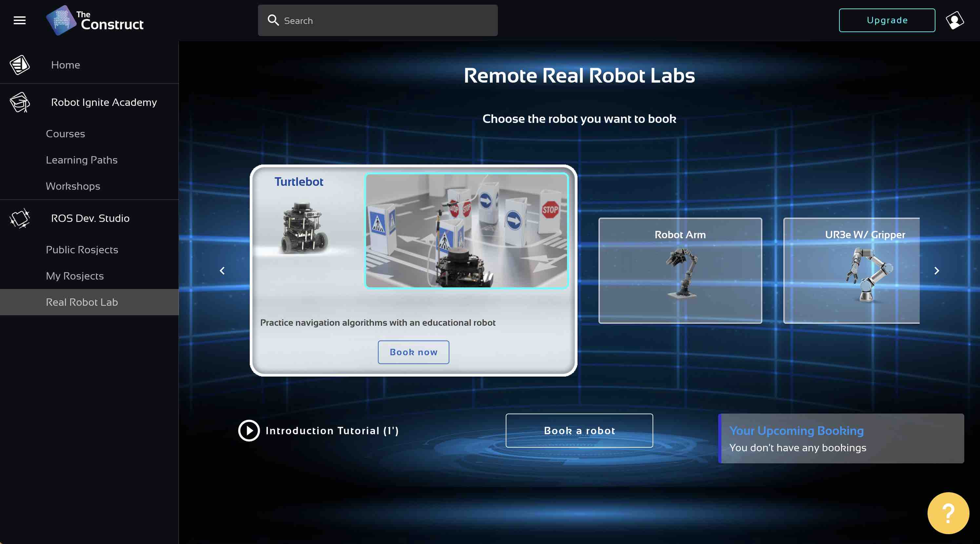Open the hamburger menu icon

pos(20,21)
